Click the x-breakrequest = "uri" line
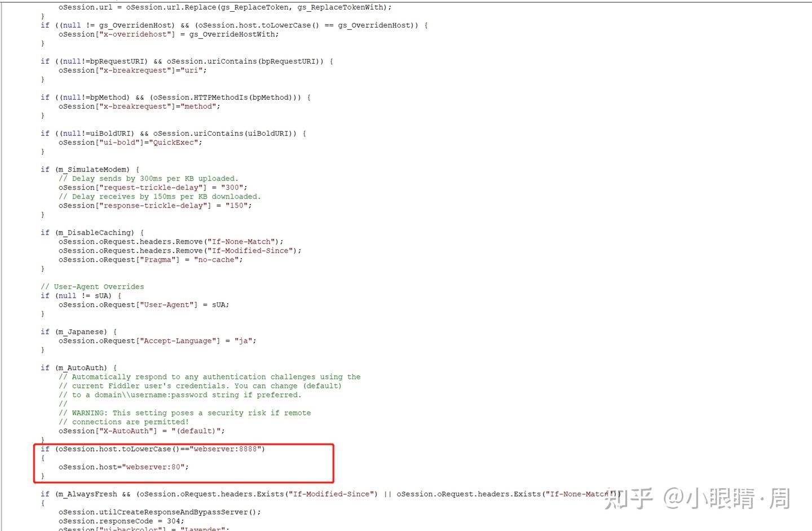Image resolution: width=812 pixels, height=531 pixels. pos(133,70)
